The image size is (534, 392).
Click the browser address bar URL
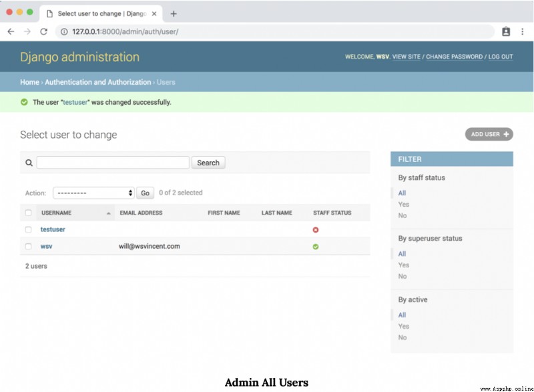[125, 31]
